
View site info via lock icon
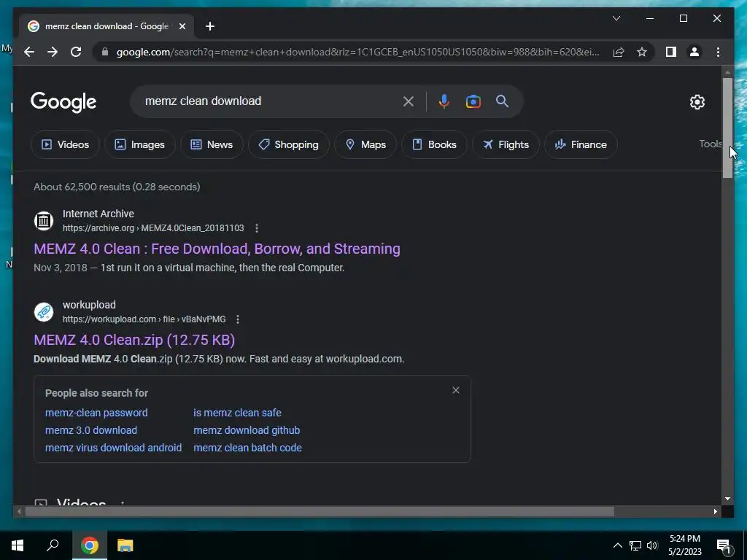tap(105, 52)
